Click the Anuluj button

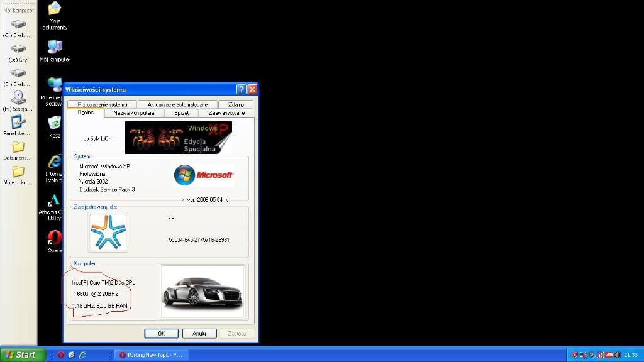click(x=199, y=333)
